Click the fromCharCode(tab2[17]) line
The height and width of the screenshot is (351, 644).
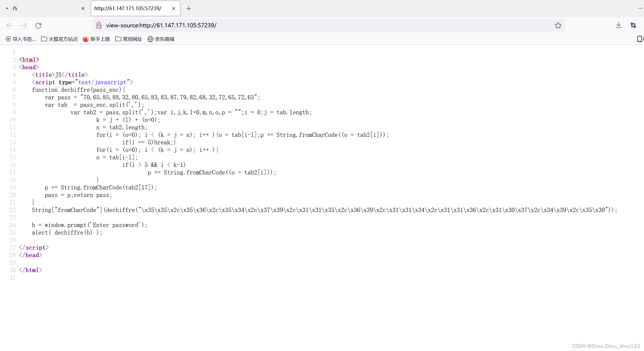101,187
